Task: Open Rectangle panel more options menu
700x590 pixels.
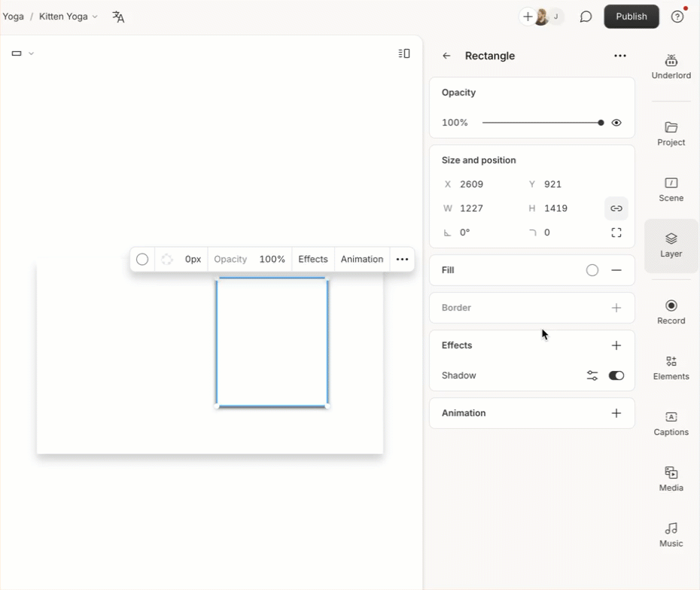Action: (620, 56)
